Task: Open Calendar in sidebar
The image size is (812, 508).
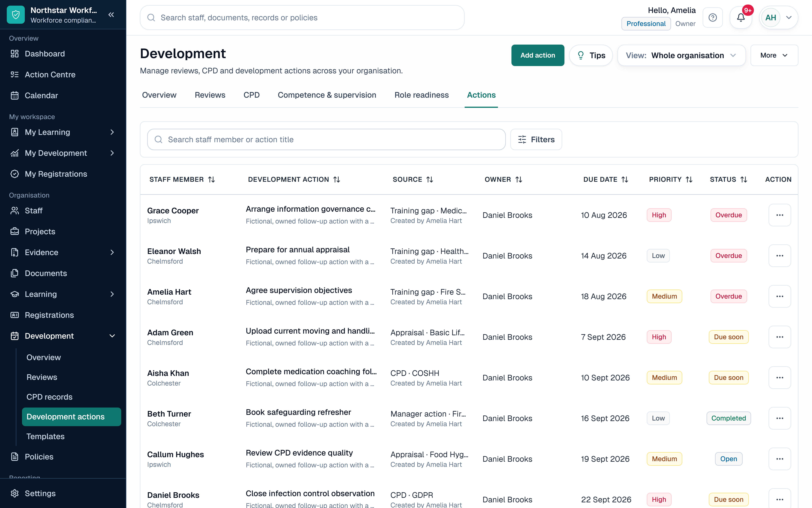Action: pyautogui.click(x=63, y=95)
